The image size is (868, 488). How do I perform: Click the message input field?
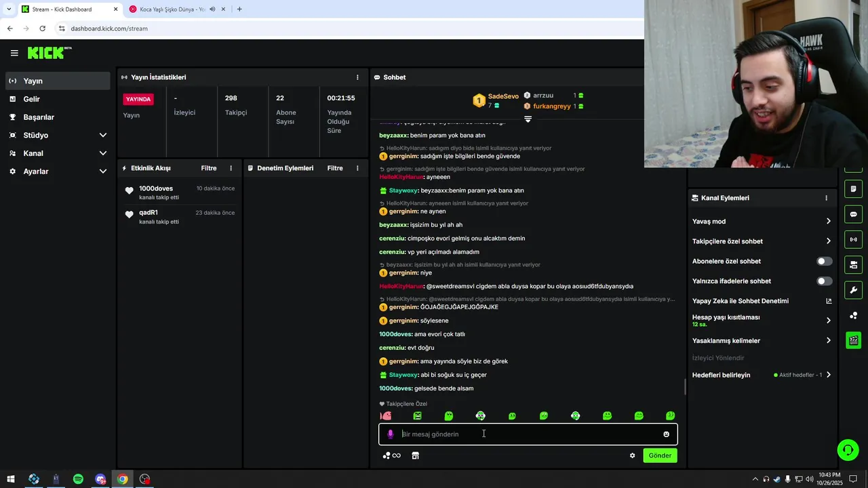[x=529, y=434]
